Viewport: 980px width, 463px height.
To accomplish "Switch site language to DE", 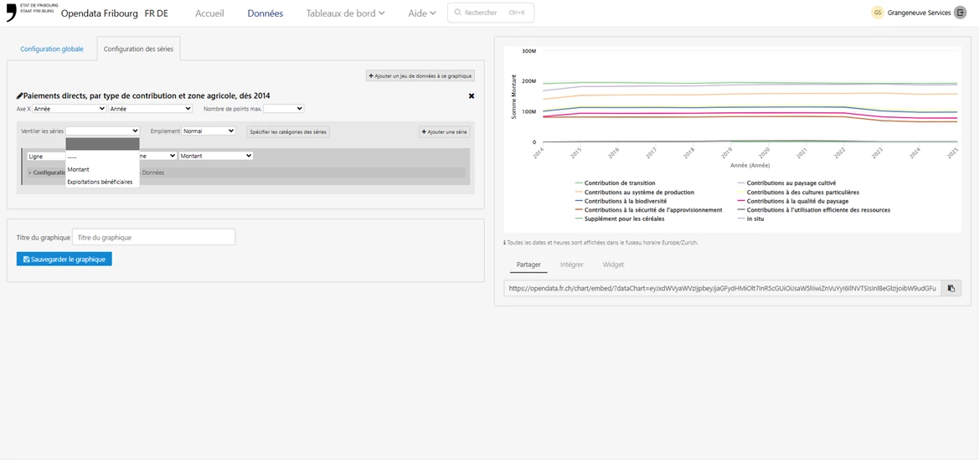I will [162, 13].
